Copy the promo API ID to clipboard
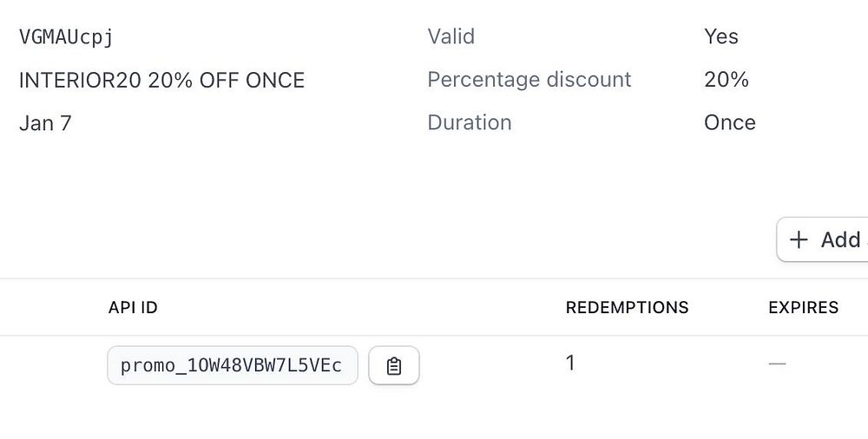The width and height of the screenshot is (868, 439). click(394, 366)
